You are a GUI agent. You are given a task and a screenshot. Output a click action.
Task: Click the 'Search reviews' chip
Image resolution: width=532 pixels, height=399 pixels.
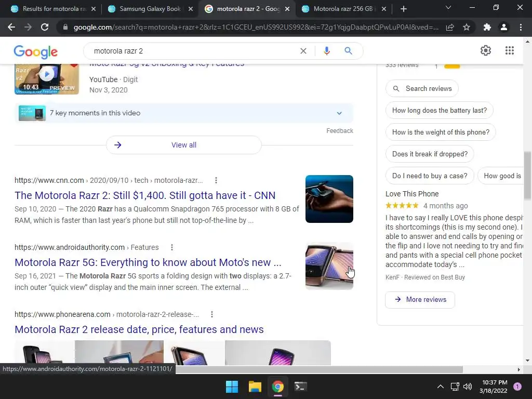[422, 88]
